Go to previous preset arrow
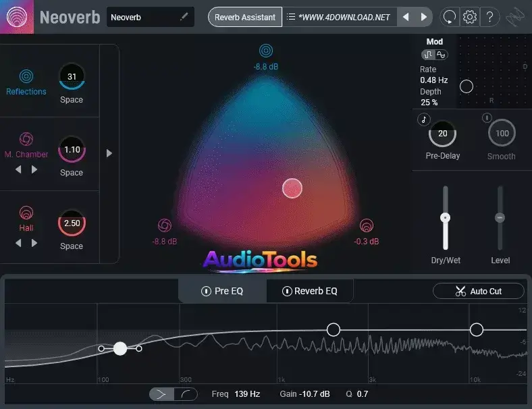 [406, 17]
